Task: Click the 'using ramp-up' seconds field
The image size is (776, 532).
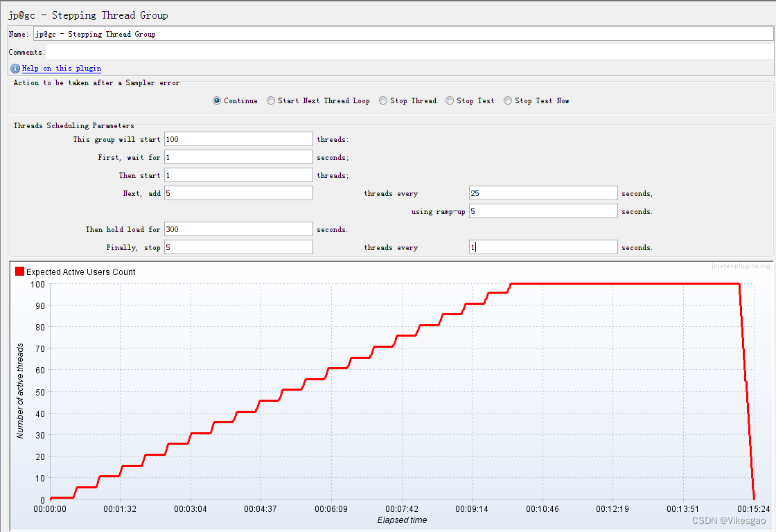Action: (x=543, y=211)
